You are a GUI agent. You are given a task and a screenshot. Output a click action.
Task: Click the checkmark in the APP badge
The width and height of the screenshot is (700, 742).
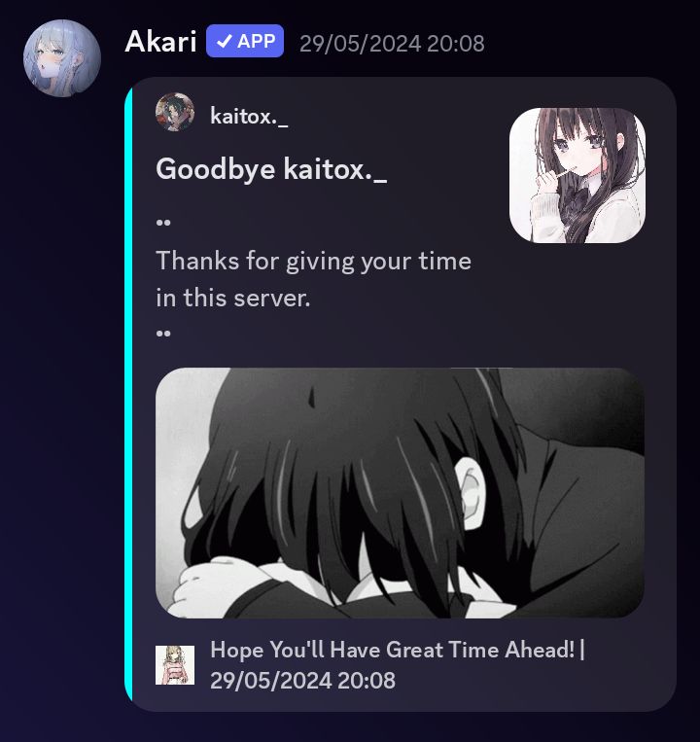[x=225, y=42]
